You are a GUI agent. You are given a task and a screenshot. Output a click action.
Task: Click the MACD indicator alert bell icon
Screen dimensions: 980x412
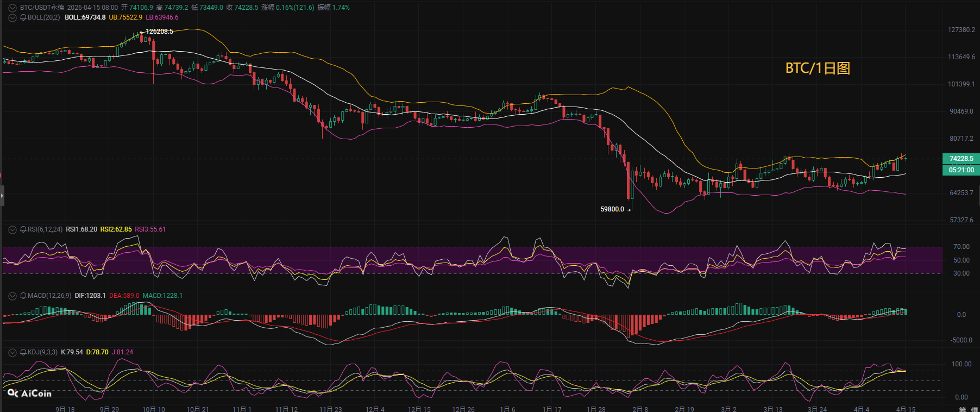pos(23,296)
